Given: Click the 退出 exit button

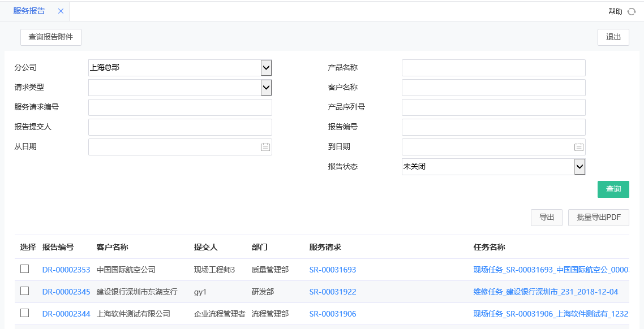Looking at the screenshot, I should pos(613,37).
